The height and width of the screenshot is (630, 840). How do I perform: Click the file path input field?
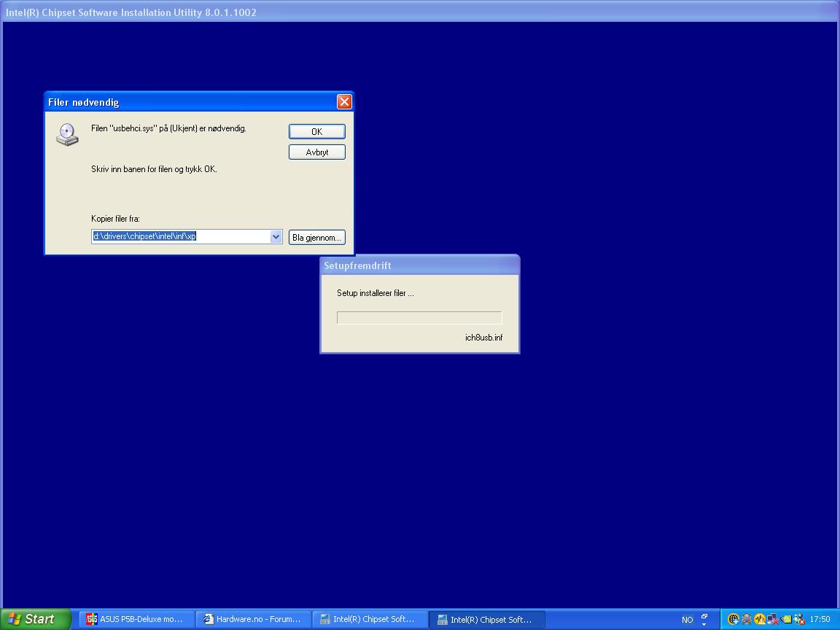click(181, 236)
